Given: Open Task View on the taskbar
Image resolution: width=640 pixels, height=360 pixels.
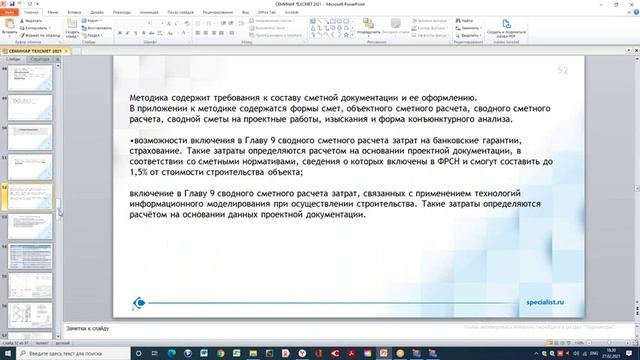Looking at the screenshot, I should point(155,353).
